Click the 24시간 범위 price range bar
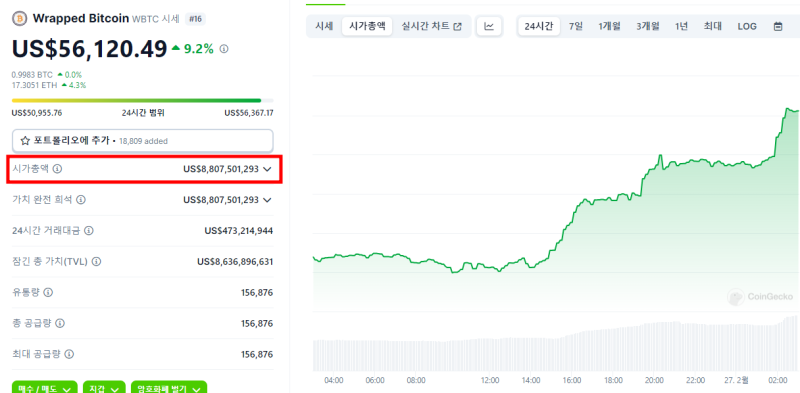The image size is (800, 393). 143,101
